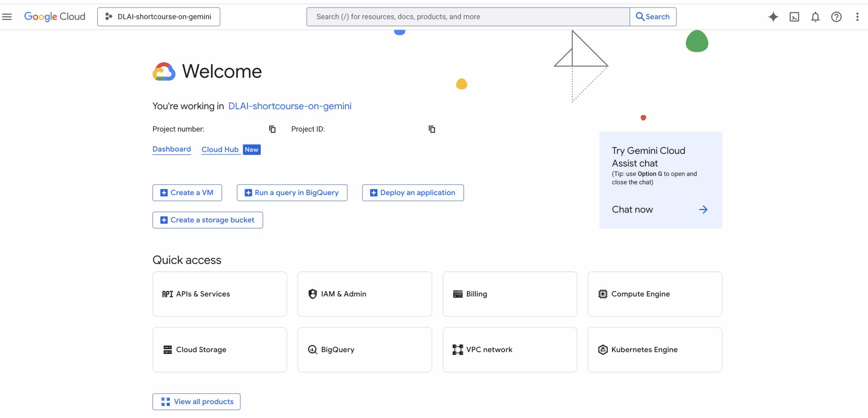The height and width of the screenshot is (418, 868).
Task: Click the DLAI-shortcourse-on-gemini project link
Action: 290,106
